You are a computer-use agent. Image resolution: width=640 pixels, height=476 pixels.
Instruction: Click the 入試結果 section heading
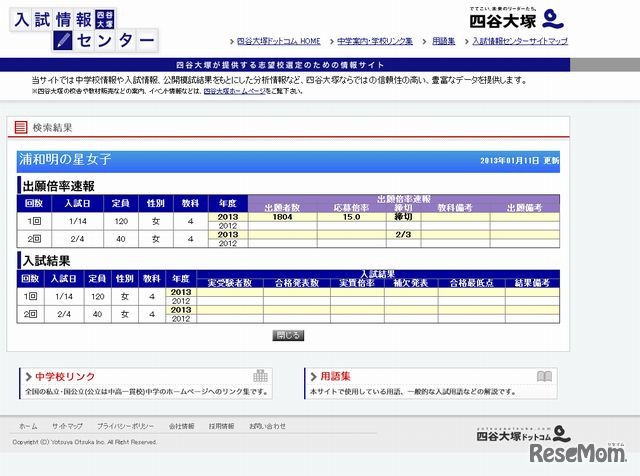47,261
